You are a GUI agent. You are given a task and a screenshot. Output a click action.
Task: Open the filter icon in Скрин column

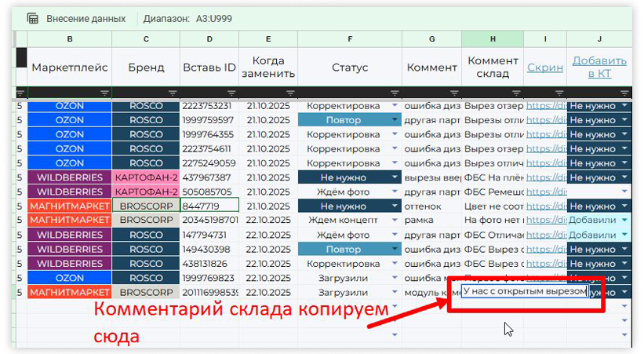click(559, 93)
